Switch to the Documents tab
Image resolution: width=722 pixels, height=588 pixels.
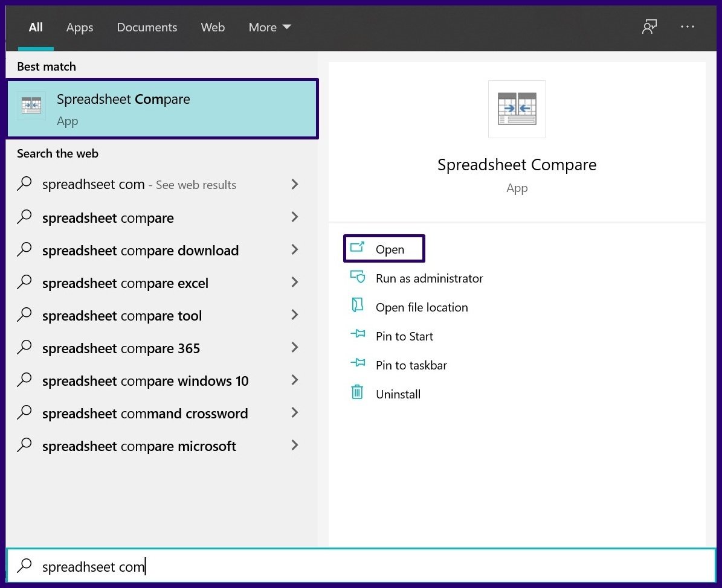pos(147,27)
